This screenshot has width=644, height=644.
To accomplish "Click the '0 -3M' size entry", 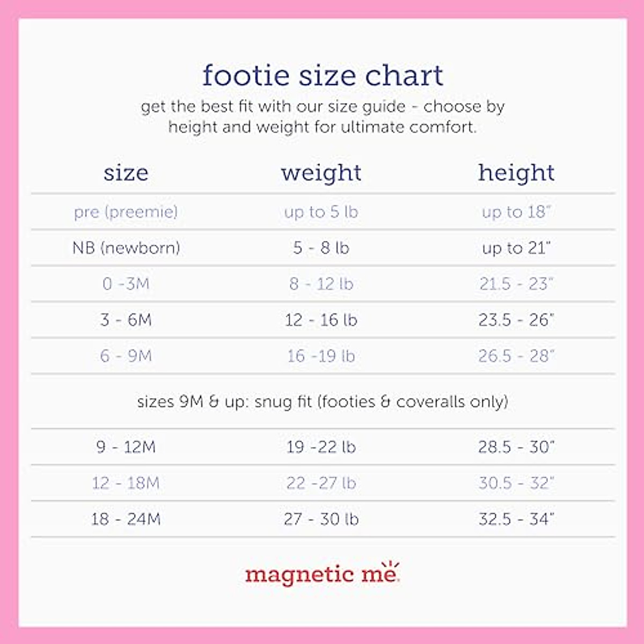I will click(x=126, y=284).
